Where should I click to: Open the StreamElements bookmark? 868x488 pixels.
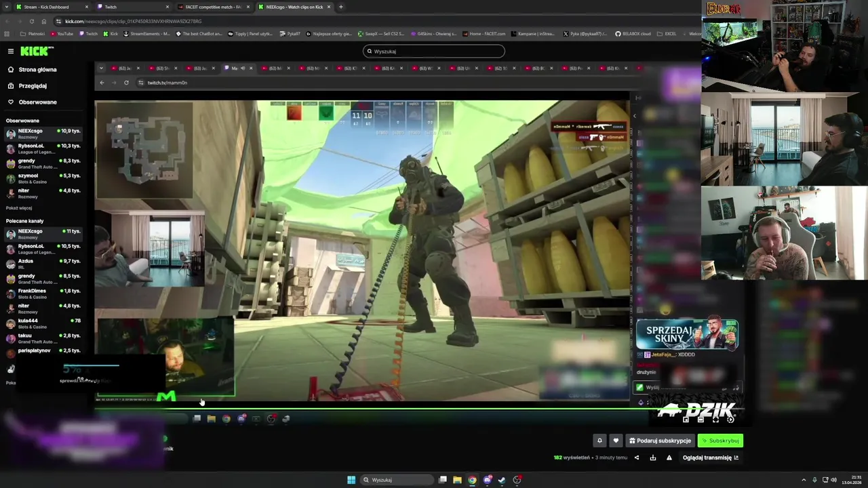click(x=146, y=33)
